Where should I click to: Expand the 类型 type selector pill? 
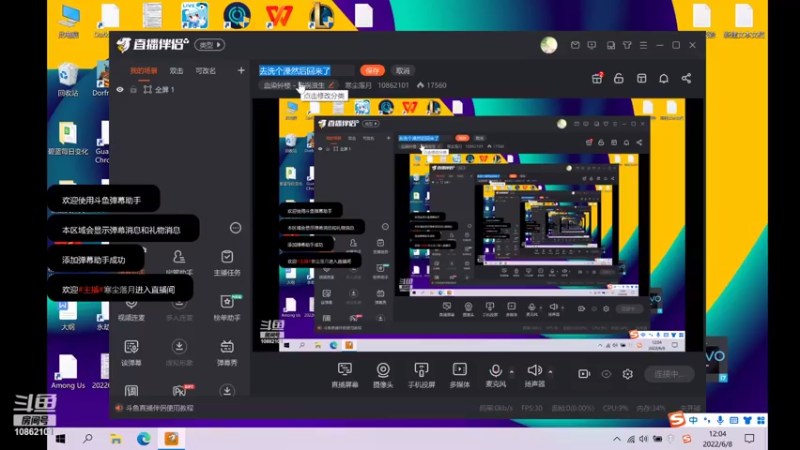tap(210, 45)
